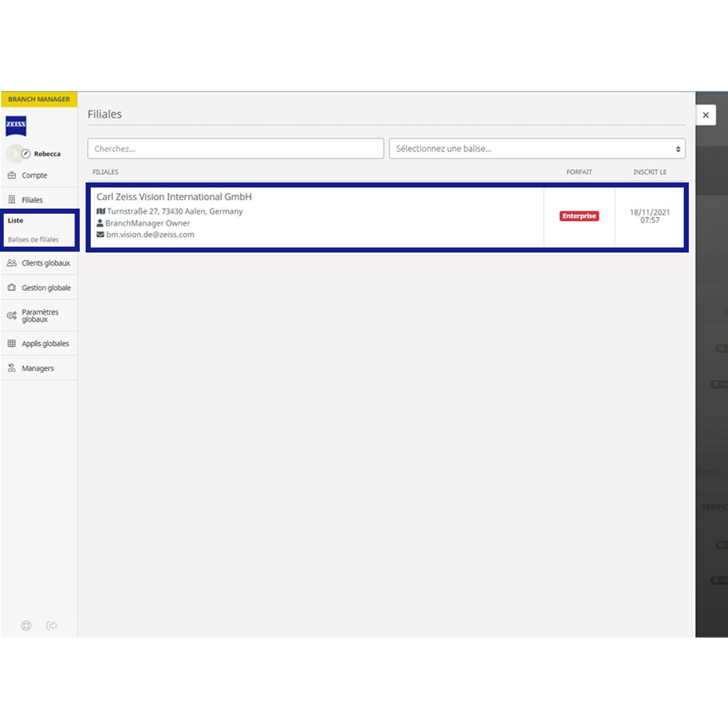Open the Sélectionnez une balise dropdown
728x728 pixels.
(x=537, y=149)
